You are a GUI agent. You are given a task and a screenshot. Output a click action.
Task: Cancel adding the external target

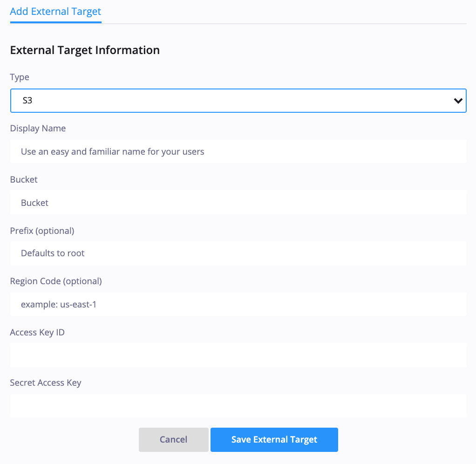pyautogui.click(x=174, y=440)
